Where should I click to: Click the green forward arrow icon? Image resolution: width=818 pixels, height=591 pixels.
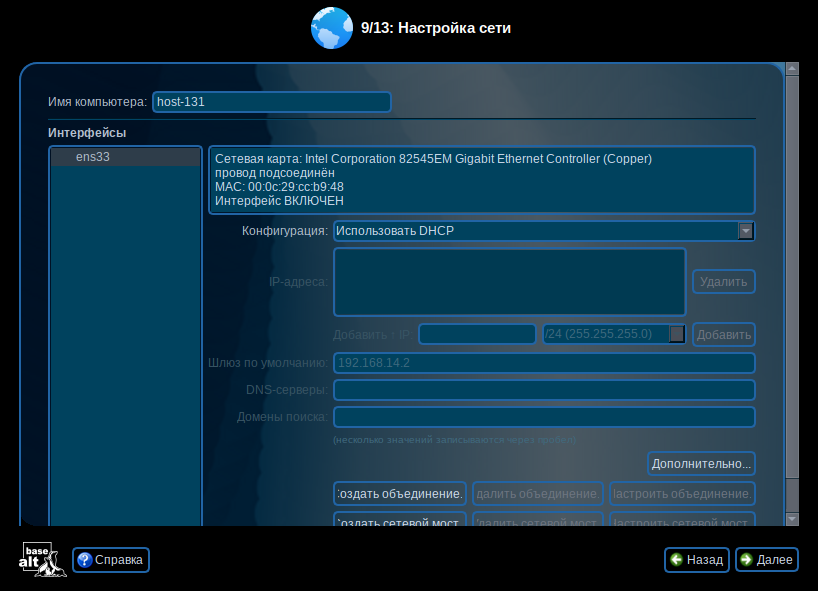(x=746, y=560)
